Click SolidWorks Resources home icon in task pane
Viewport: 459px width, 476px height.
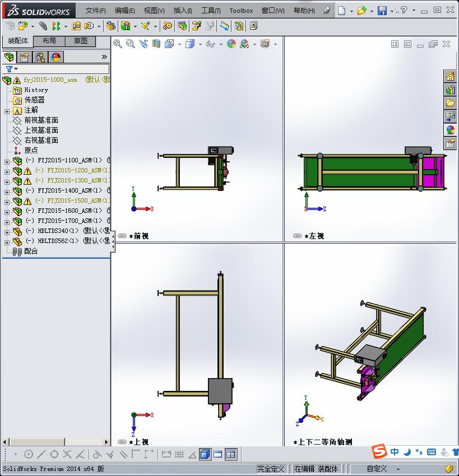click(450, 76)
